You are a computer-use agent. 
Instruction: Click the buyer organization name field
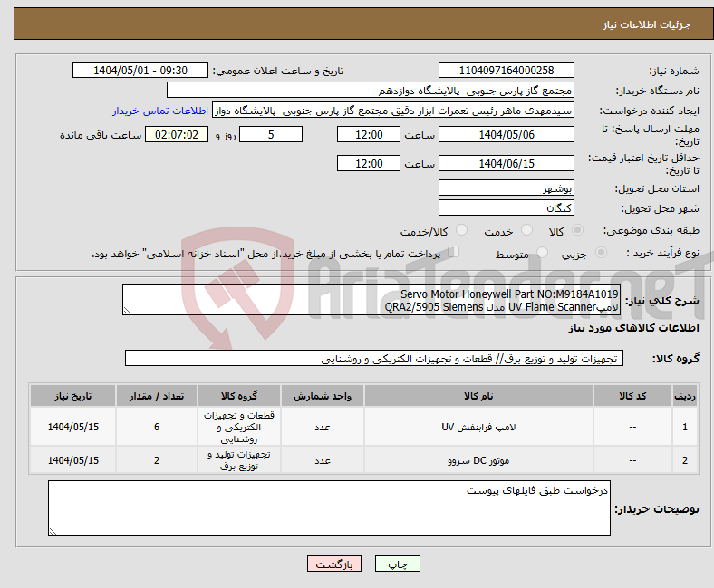(371, 91)
